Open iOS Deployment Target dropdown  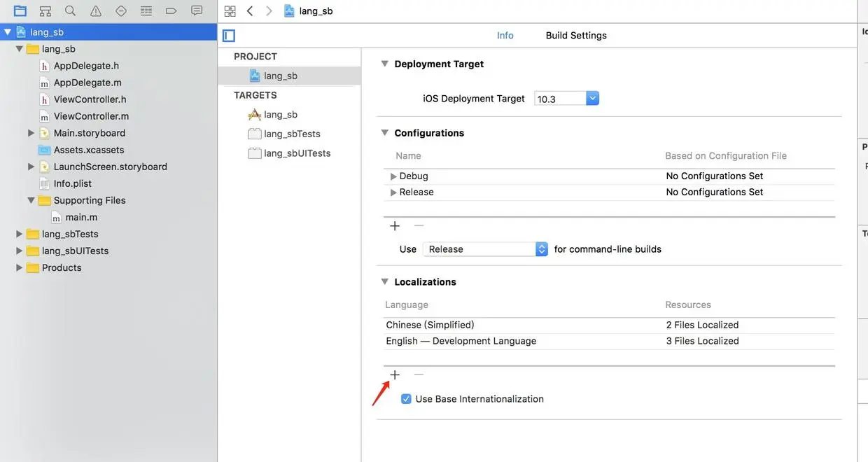tap(593, 99)
